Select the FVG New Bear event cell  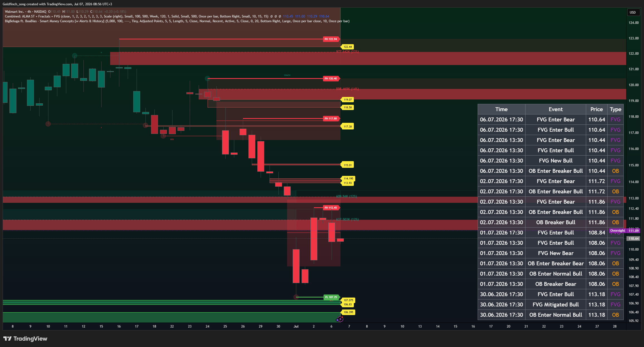click(x=556, y=253)
